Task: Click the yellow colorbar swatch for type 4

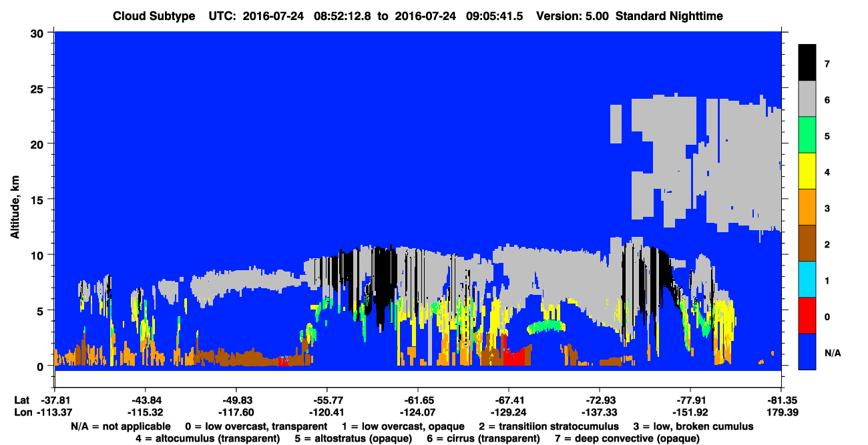Action: click(x=807, y=171)
